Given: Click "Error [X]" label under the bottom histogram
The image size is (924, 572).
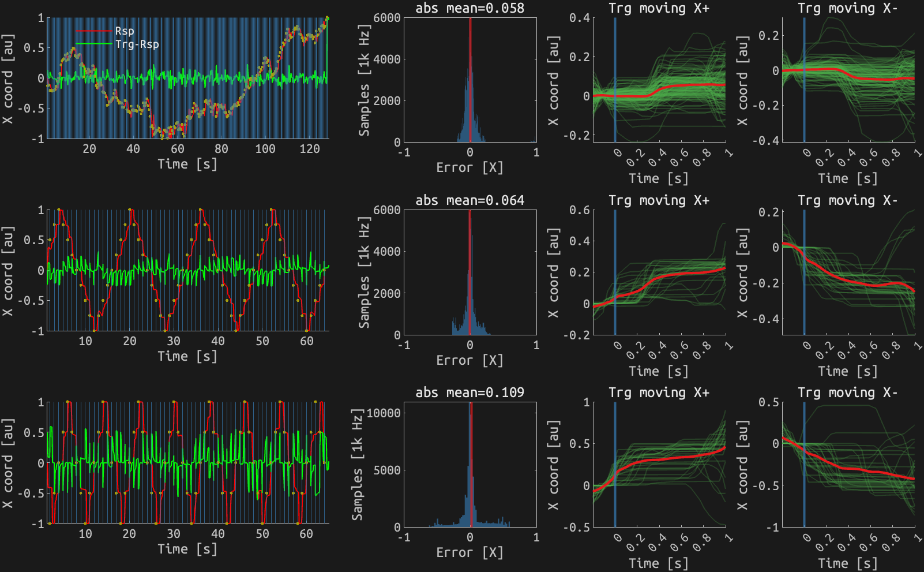Looking at the screenshot, I should tap(469, 552).
